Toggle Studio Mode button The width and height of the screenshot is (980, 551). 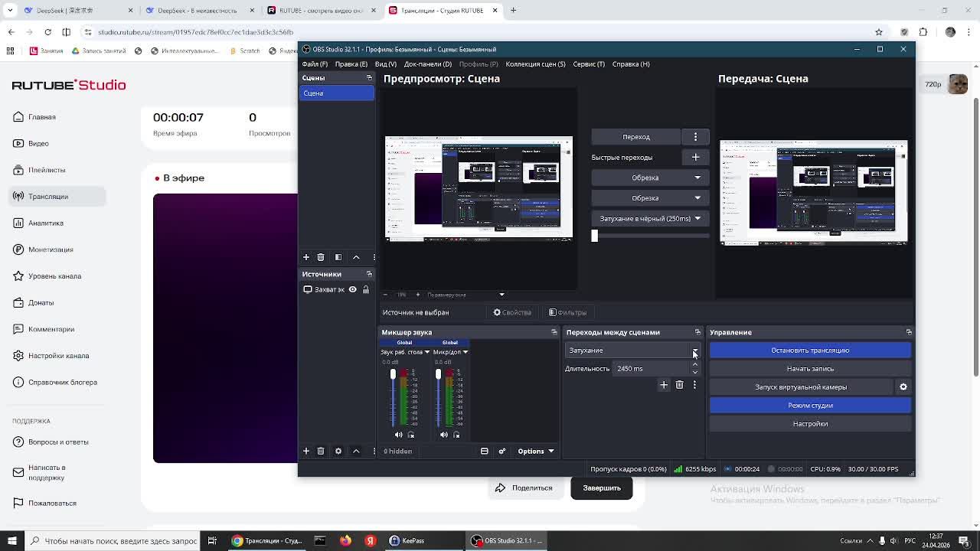pos(810,406)
